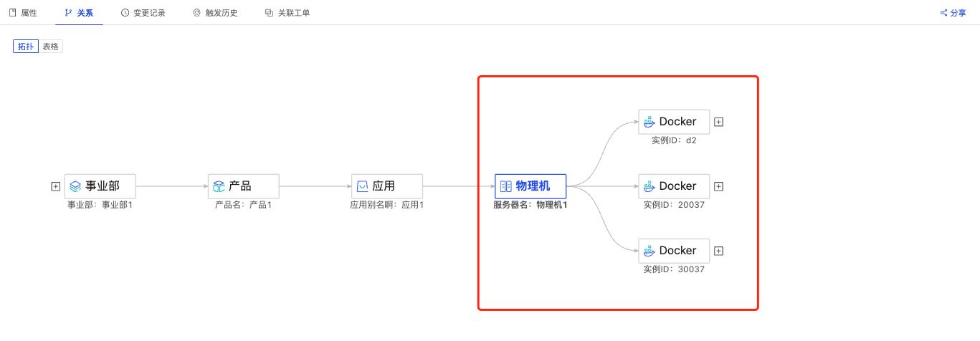Expand the Docker d2 node
Viewport: 980px width, 341px height.
pos(719,122)
